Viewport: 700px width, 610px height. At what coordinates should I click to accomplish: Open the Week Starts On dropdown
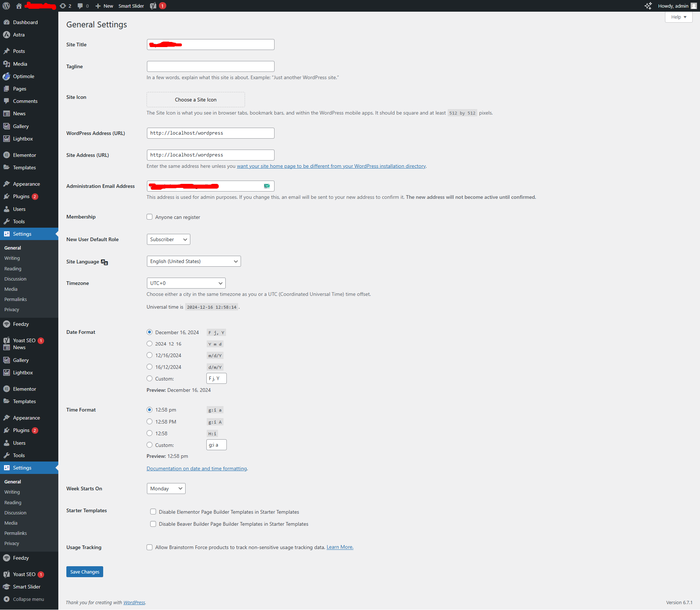point(166,489)
